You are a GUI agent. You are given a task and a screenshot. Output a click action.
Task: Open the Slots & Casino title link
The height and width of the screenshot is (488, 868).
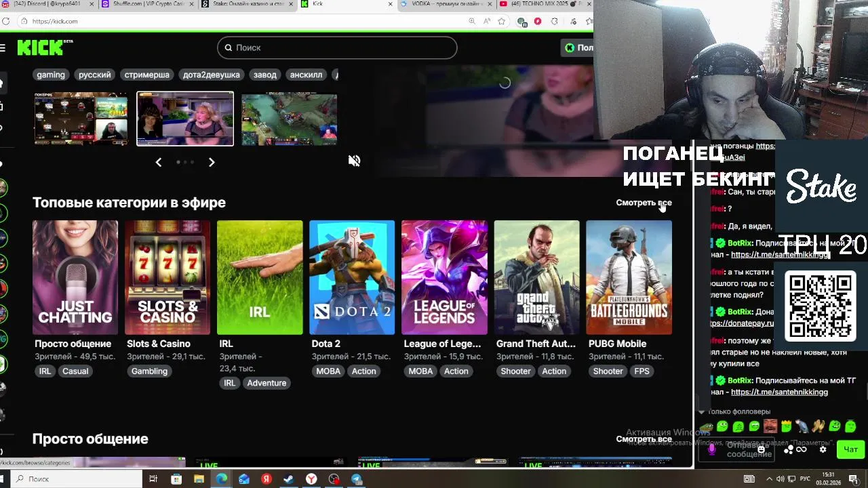point(159,344)
